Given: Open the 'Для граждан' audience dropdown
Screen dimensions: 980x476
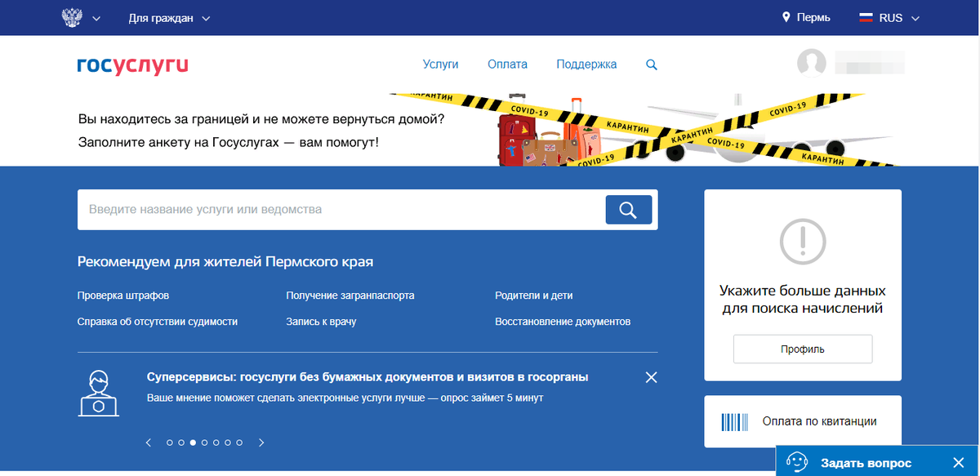Looking at the screenshot, I should (169, 18).
